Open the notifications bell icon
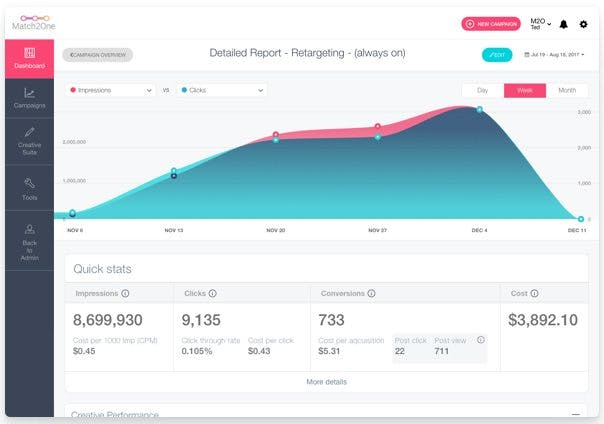 pos(564,24)
